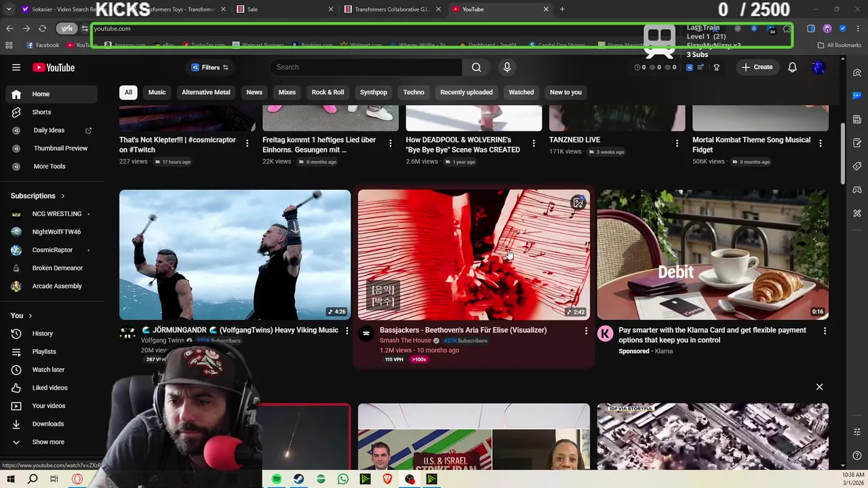Start voice search with the microphone

pyautogui.click(x=507, y=67)
